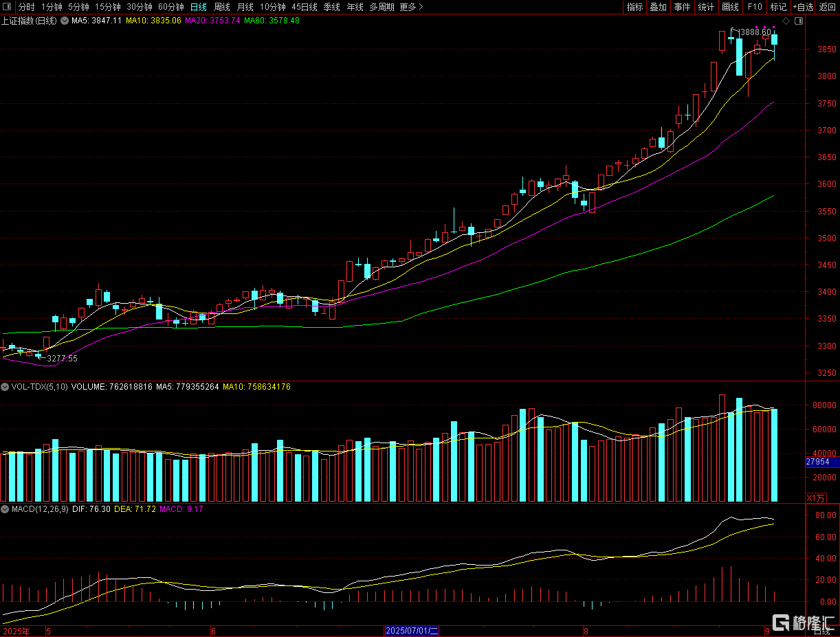Click the 标记 mark button
The height and width of the screenshot is (637, 840).
click(778, 7)
